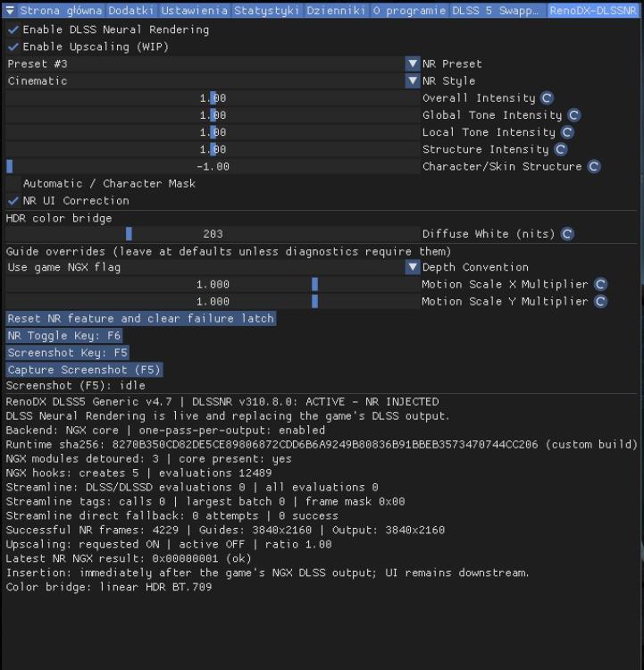Open the Dzienniki tab

click(336, 11)
